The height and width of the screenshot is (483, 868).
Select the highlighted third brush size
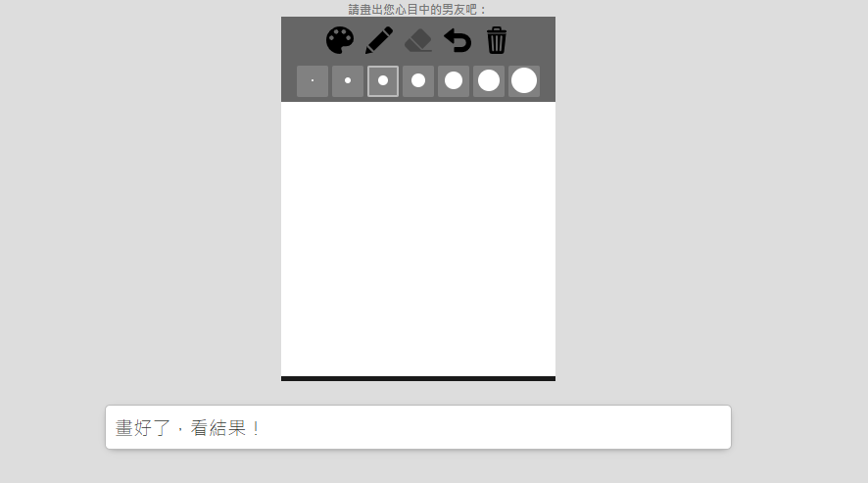pos(383,81)
